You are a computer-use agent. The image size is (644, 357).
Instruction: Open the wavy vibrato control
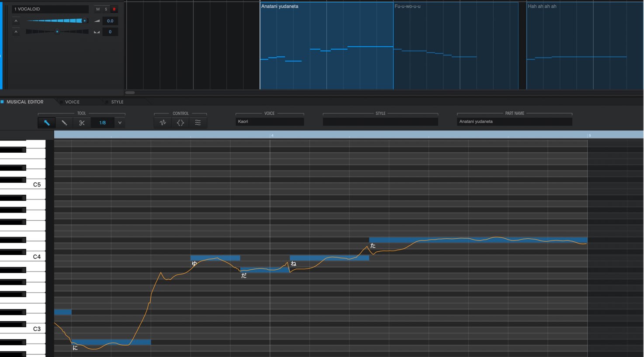click(x=198, y=123)
